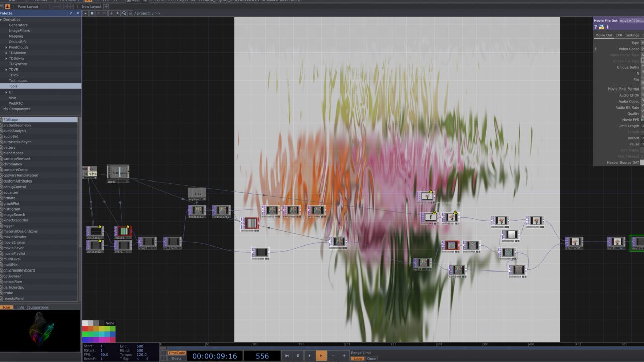
Task: Close the Palette panel
Action: coord(77,13)
